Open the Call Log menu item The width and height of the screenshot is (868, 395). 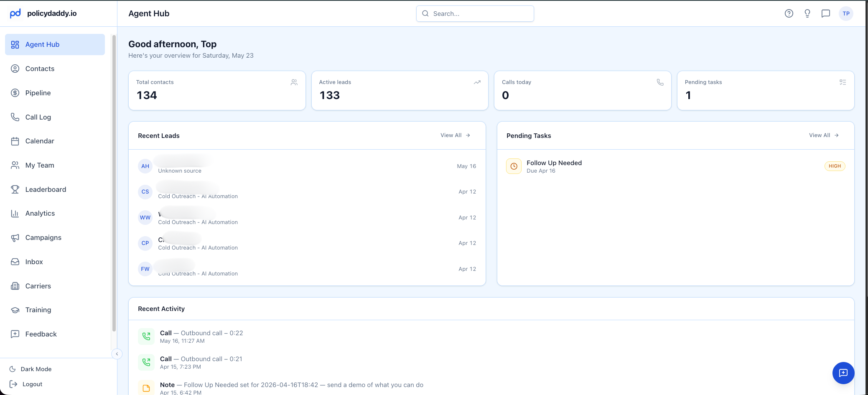55,117
